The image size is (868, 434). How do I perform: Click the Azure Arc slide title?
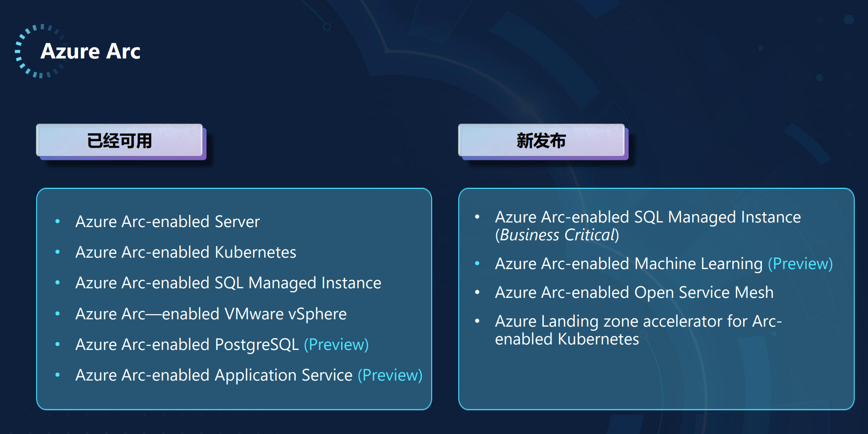tap(90, 51)
